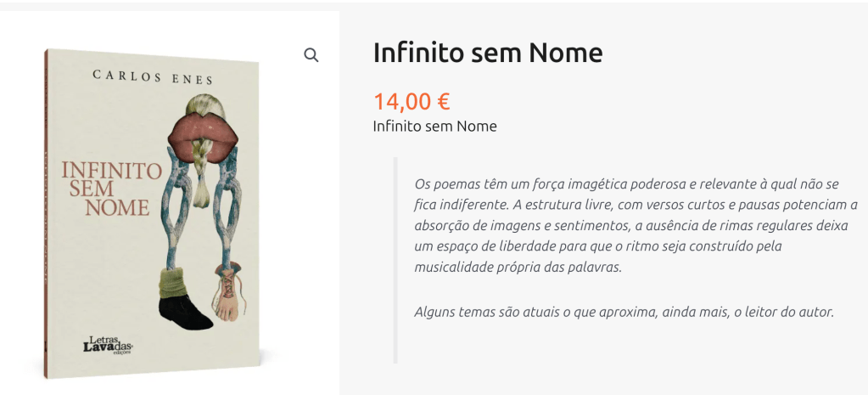
Task: Click the line "musicalidade própria das palavras"
Action: [x=518, y=267]
